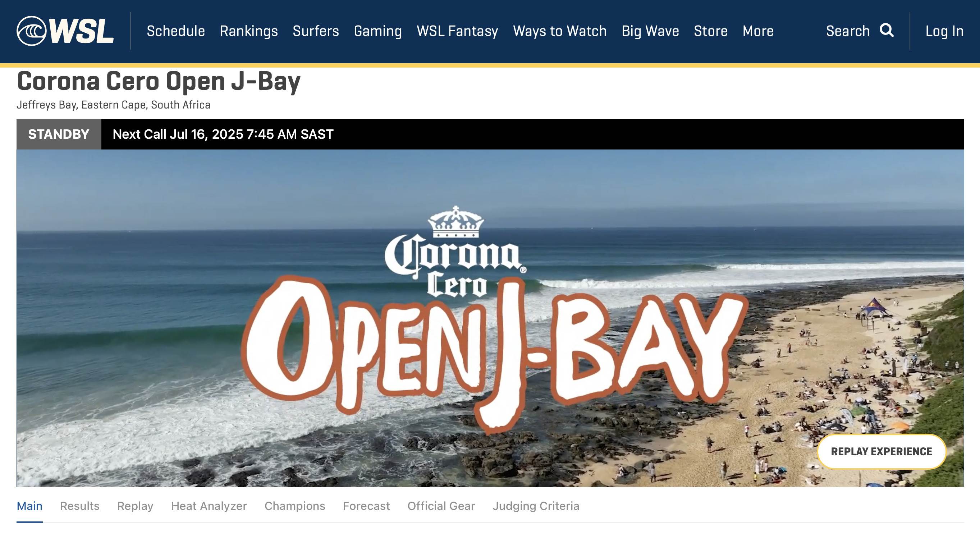
Task: Switch to the Replay tab
Action: tap(135, 506)
